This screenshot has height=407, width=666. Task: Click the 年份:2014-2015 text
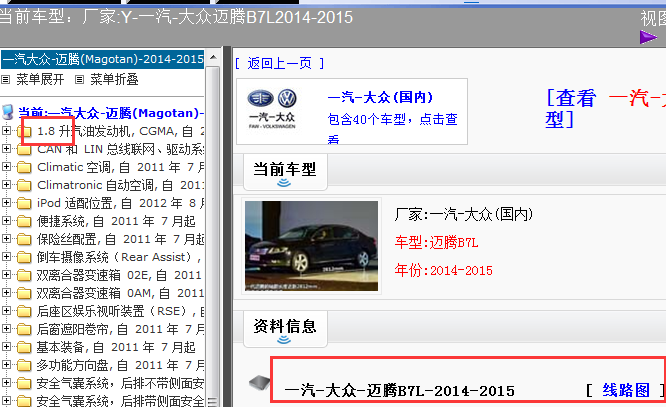[x=443, y=270]
